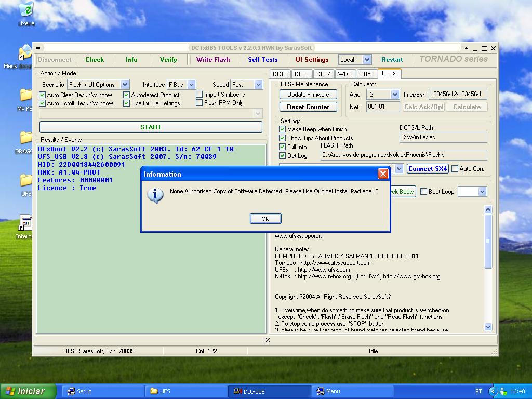Click the Restart toolbar button
Screen dimensions: 532x399
tap(392, 60)
